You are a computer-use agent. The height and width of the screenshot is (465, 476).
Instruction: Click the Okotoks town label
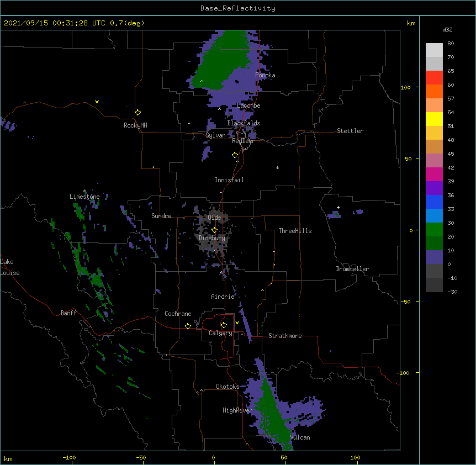[x=228, y=387]
